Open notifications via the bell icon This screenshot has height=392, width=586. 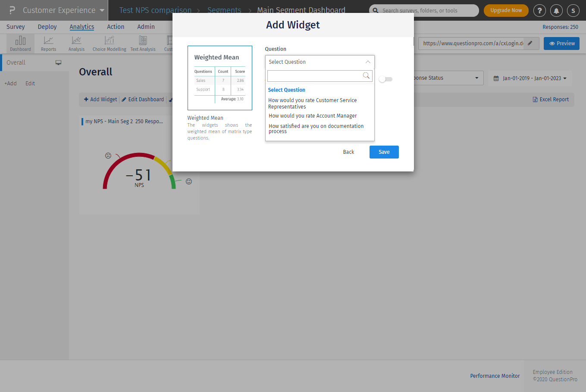[x=556, y=10]
